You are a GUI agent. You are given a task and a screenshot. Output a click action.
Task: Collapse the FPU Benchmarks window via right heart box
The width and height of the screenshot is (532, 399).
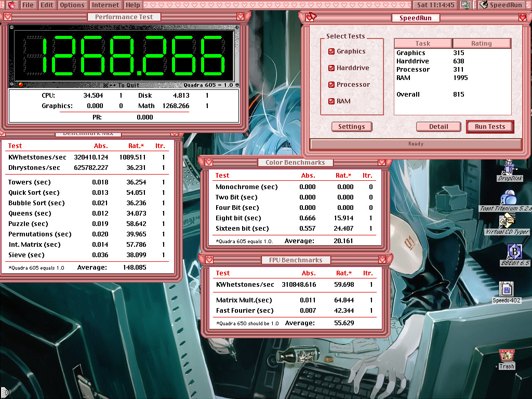[x=382, y=260]
